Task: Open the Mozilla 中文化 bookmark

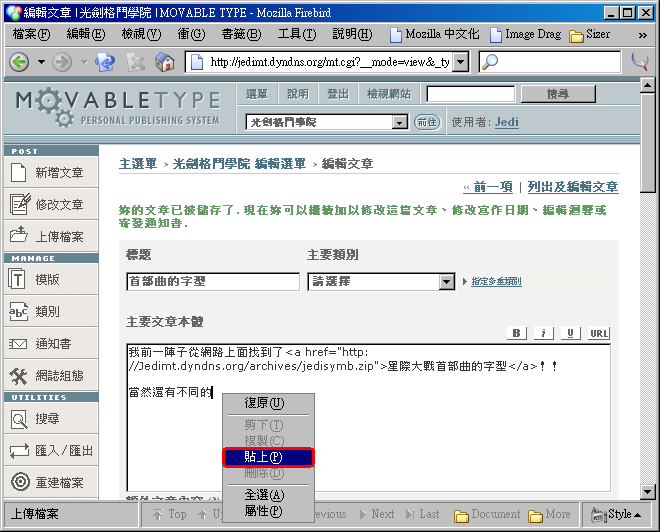Action: pos(434,34)
